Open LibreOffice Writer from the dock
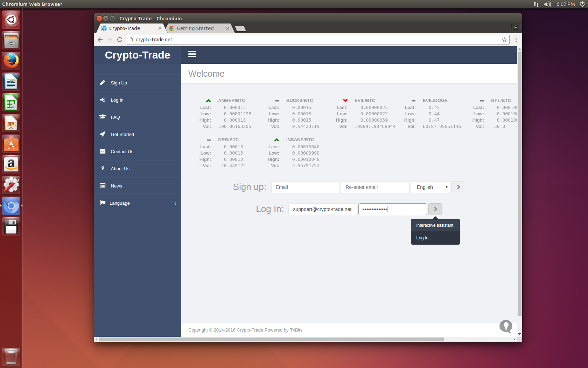 coord(11,82)
